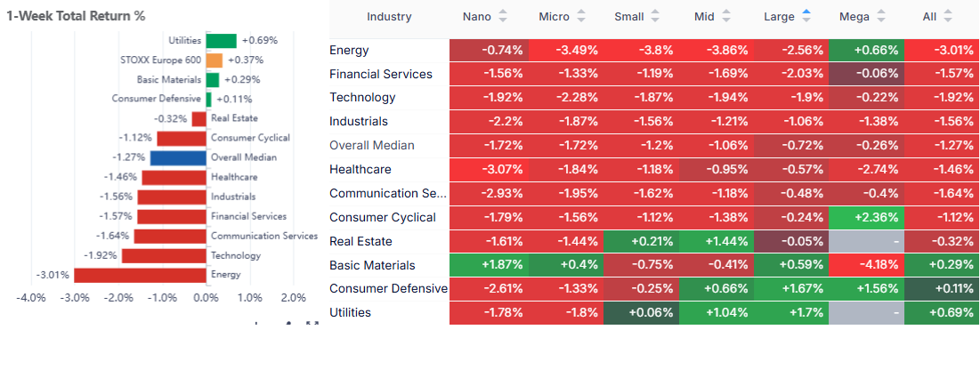Screen dimensions: 980x378
Task: Select the blue Overall Median bar
Action: [x=178, y=158]
